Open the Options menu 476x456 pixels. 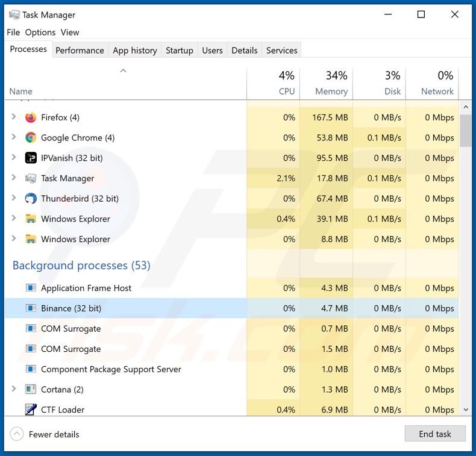click(40, 33)
